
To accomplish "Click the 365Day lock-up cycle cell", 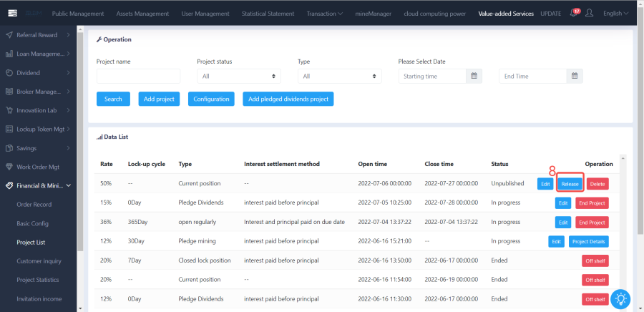I will click(x=137, y=222).
